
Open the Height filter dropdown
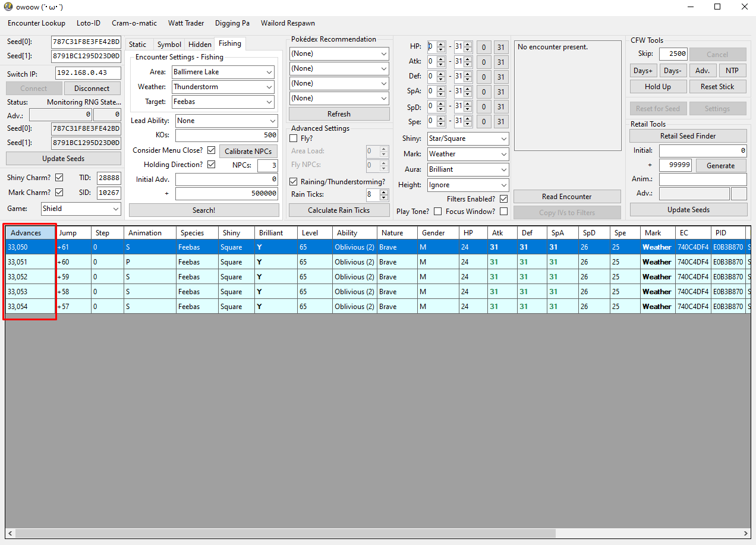468,185
